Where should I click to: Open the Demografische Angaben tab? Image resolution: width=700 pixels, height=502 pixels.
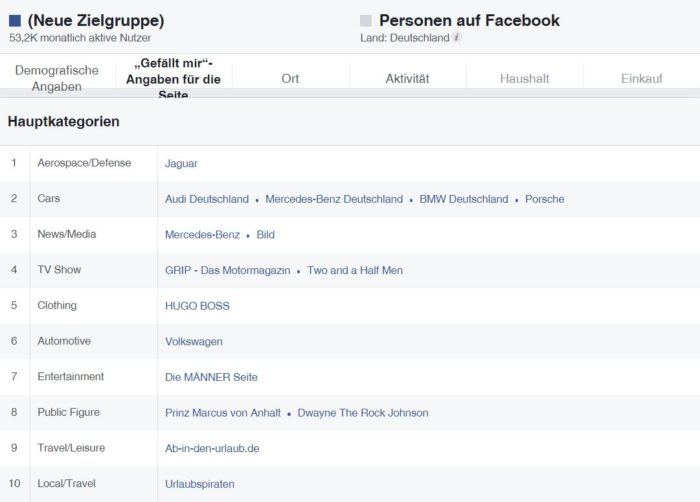click(57, 78)
